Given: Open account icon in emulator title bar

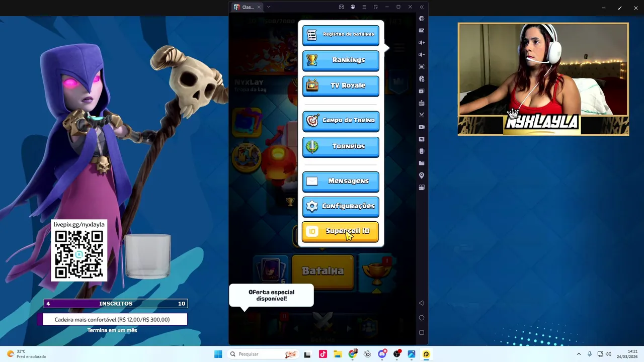Looking at the screenshot, I should coord(353,7).
